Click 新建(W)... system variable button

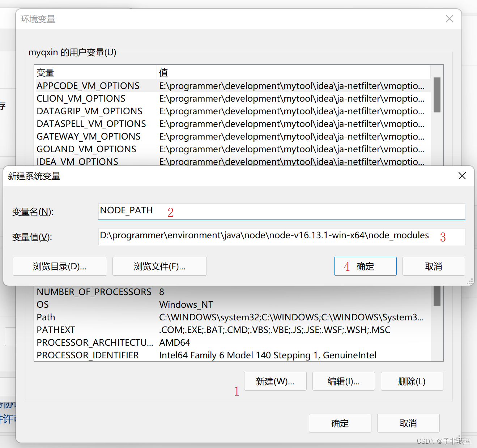click(x=275, y=381)
